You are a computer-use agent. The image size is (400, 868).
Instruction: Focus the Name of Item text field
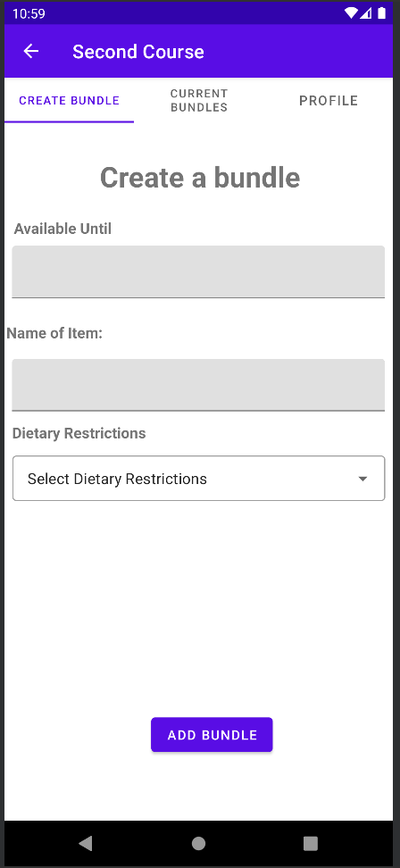point(198,385)
